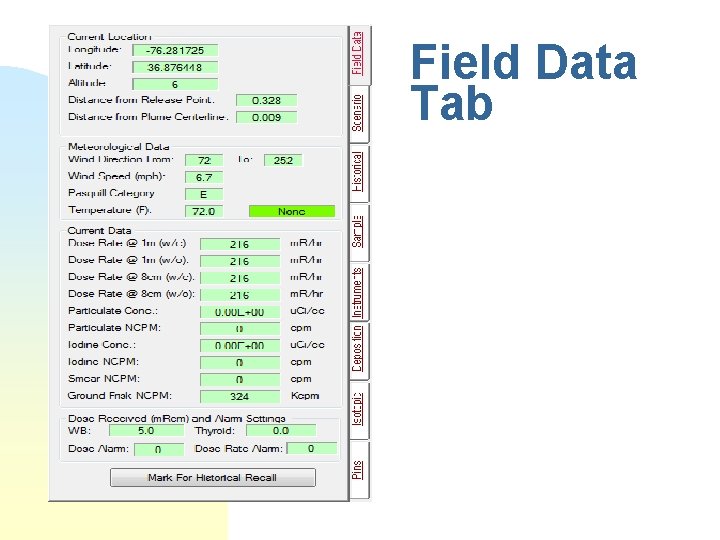Click the Field Data Tab slide title
The width and height of the screenshot is (720, 540).
click(523, 81)
